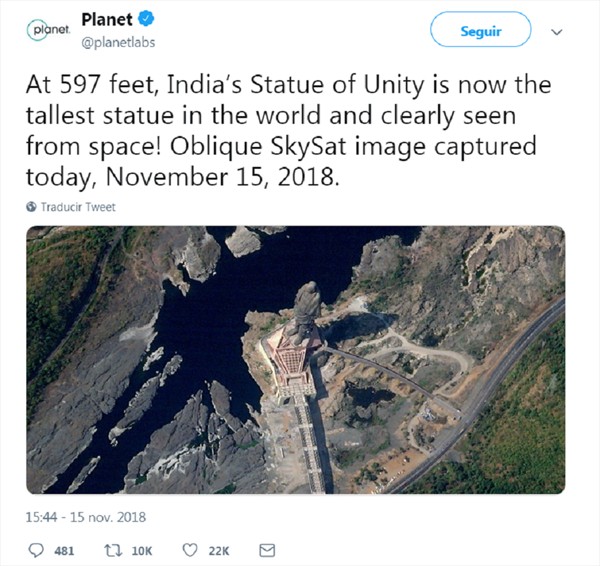Like the tweet with the heart icon
600x566 pixels.
click(x=190, y=551)
